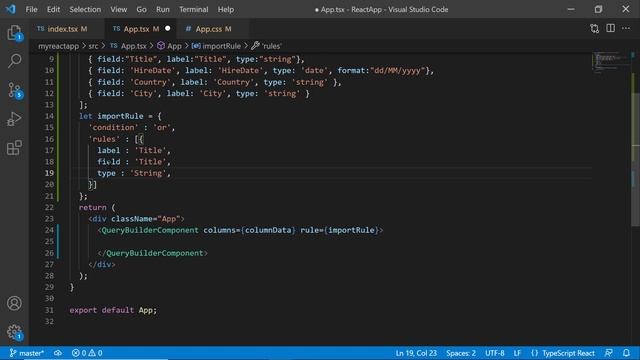Click 'importRule' variable on line 14
640x360 pixels.
coord(120,116)
